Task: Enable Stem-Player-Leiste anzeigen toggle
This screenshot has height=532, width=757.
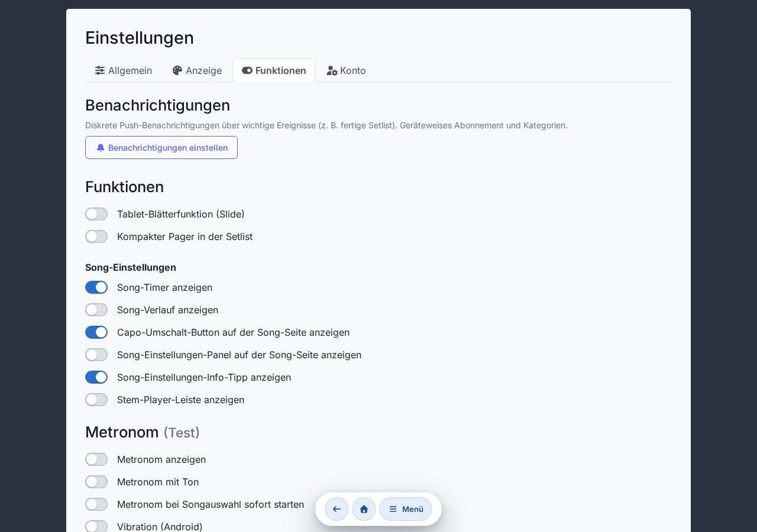Action: pyautogui.click(x=96, y=400)
